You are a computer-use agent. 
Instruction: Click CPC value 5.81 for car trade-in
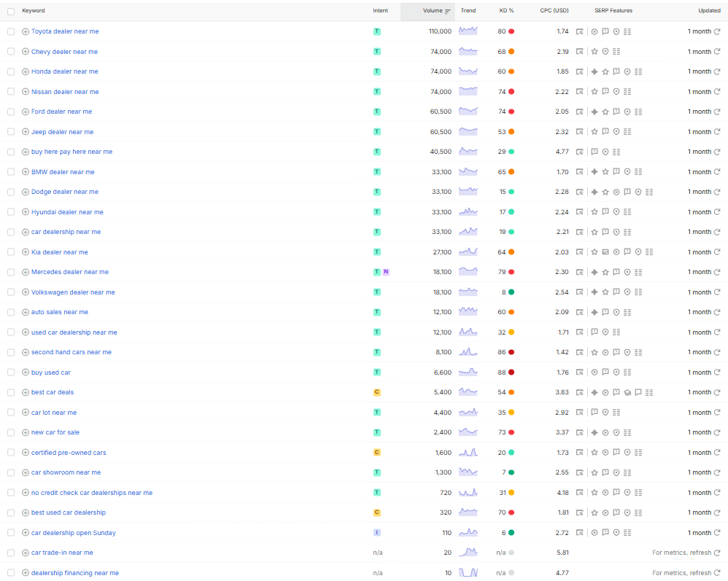click(x=562, y=553)
